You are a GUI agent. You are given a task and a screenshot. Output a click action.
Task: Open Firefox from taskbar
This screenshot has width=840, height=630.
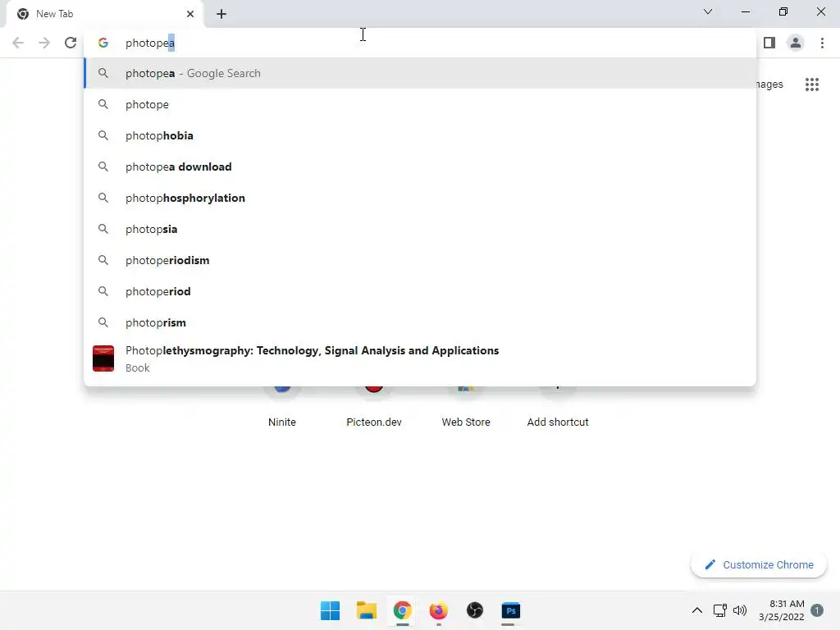(438, 610)
